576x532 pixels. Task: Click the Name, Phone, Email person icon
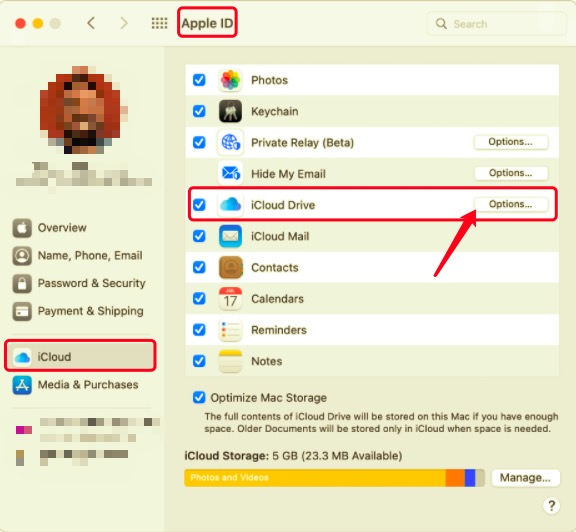[22, 255]
